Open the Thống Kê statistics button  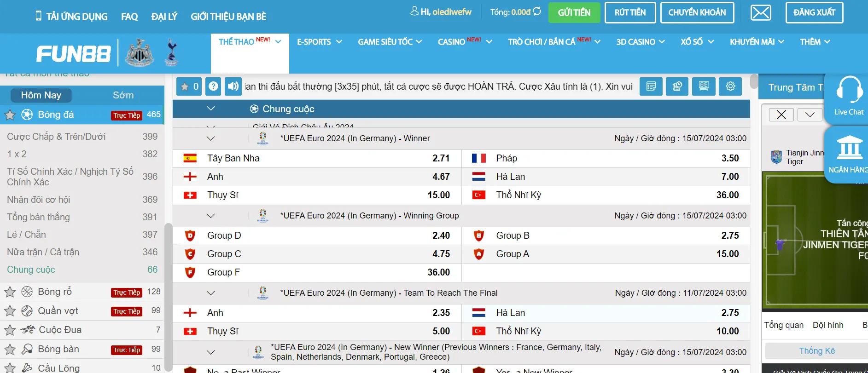click(816, 351)
